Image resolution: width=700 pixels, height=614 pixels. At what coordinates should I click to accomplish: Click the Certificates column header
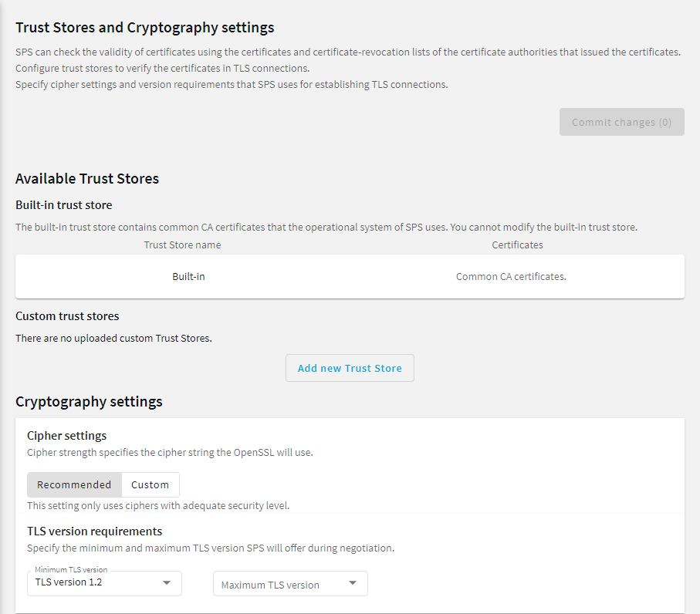coord(517,245)
